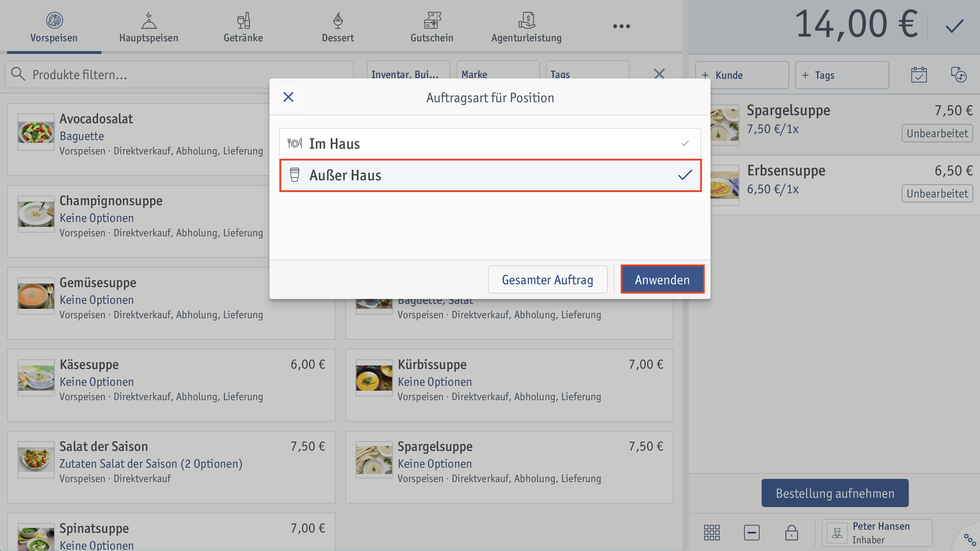Viewport: 980px width, 551px height.
Task: Click the Käsesuppe thumbnail image
Action: [36, 377]
